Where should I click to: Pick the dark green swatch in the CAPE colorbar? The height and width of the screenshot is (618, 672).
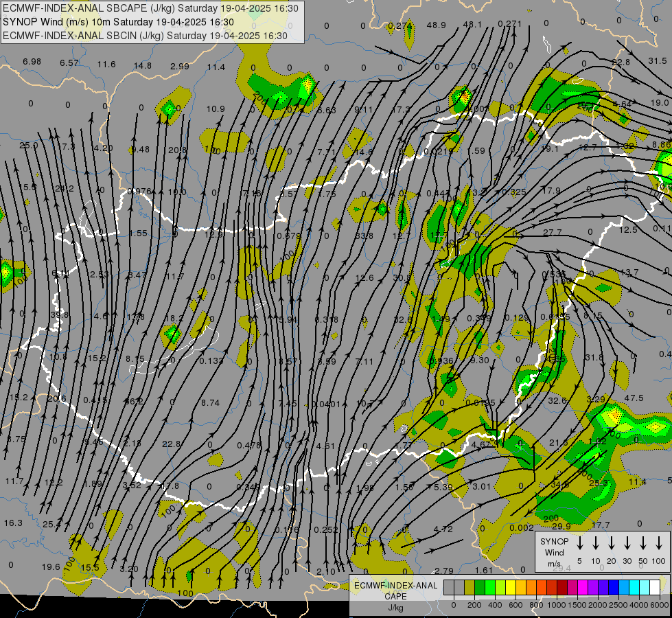[x=480, y=587]
